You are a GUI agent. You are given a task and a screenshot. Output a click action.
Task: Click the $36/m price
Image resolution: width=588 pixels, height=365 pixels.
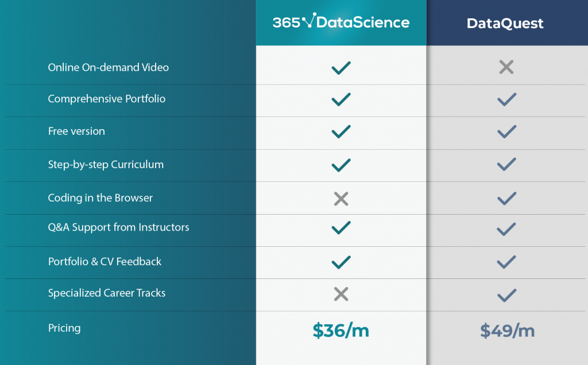(341, 330)
